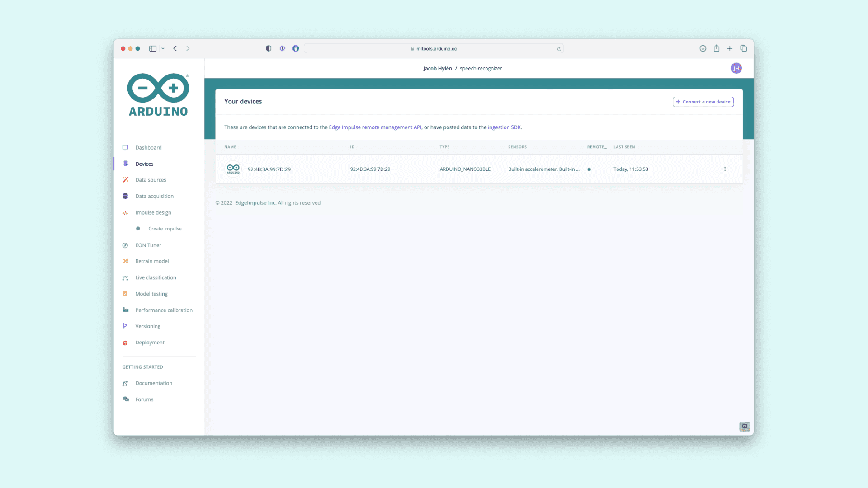
Task: Open Model testing from sidebar
Action: (151, 294)
